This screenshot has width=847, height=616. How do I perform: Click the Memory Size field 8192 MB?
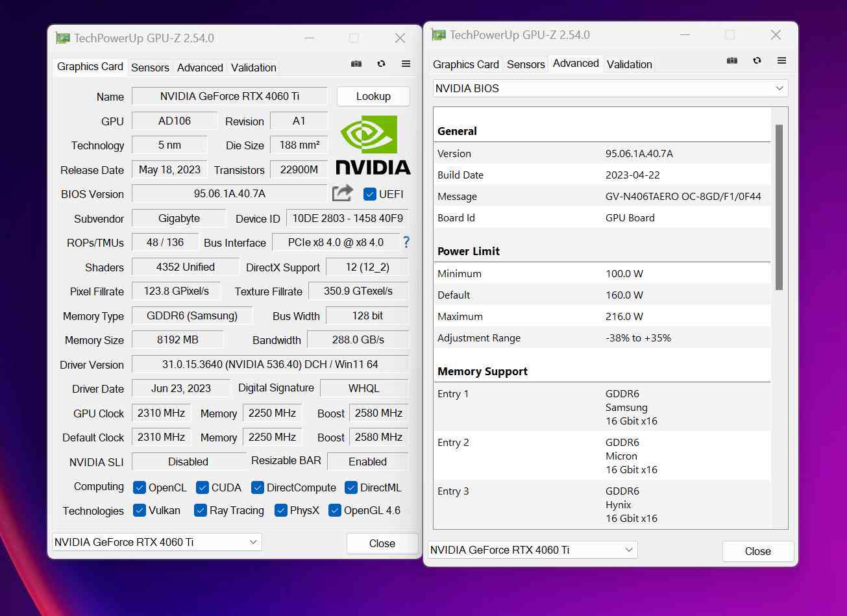click(178, 339)
